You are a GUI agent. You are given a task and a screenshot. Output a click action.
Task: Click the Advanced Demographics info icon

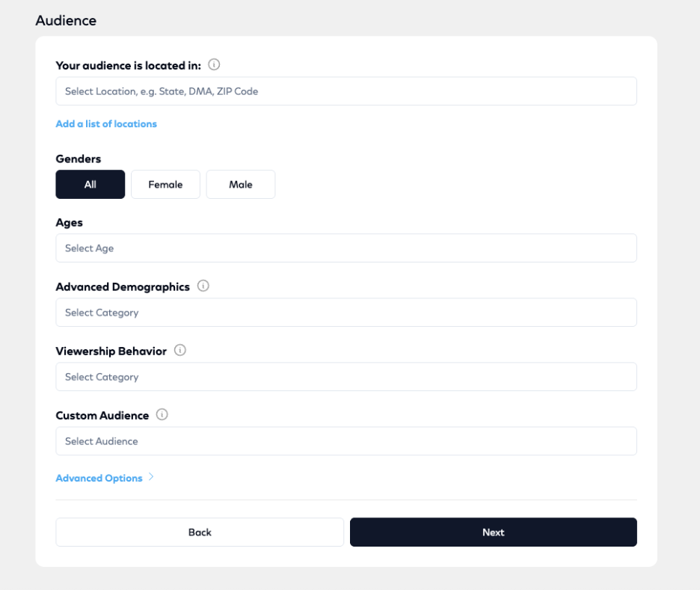(x=203, y=286)
